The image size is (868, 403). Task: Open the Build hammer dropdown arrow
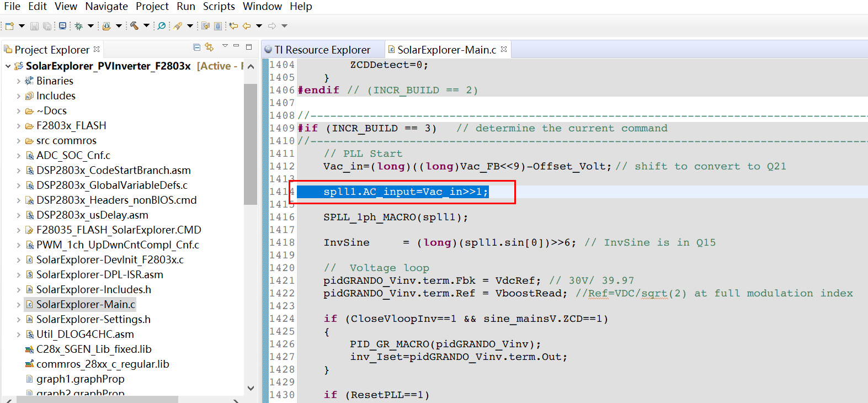pos(146,26)
